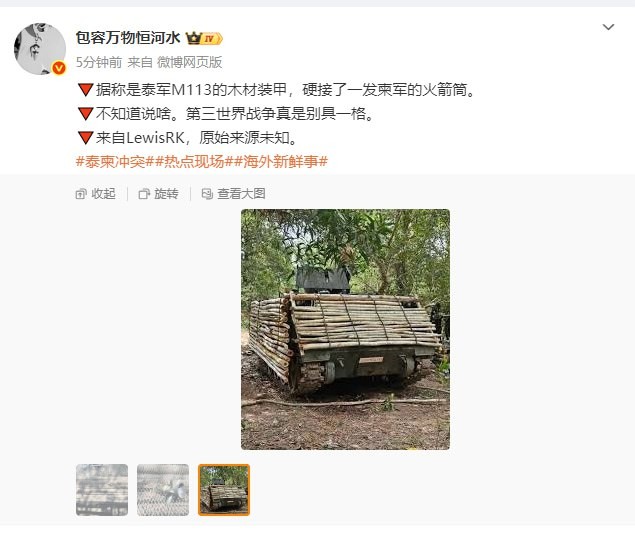Open the 微博网页版 source link
Viewport: 635px width, 541px height.
(x=190, y=62)
